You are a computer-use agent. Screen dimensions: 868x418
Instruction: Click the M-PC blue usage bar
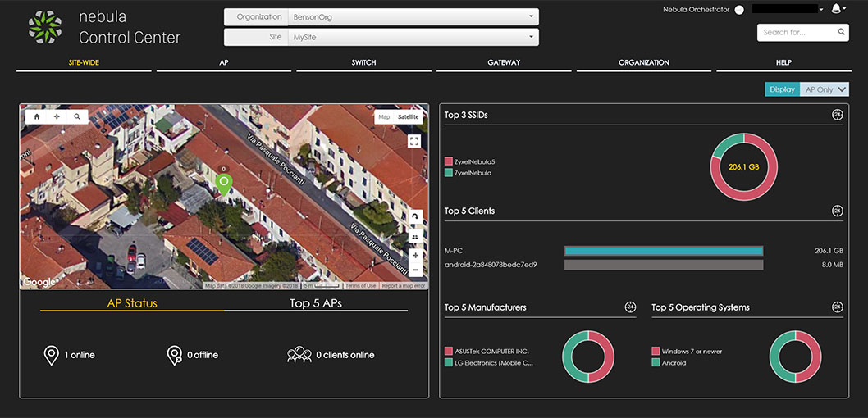pyautogui.click(x=664, y=251)
